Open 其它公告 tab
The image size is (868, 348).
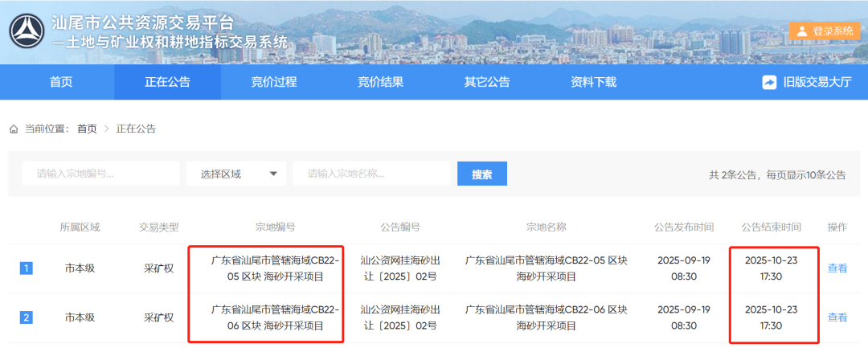(487, 82)
